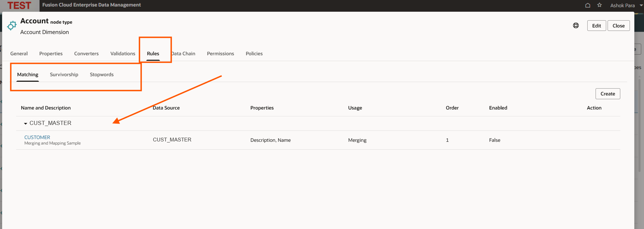Image resolution: width=644 pixels, height=229 pixels.
Task: Open the Policies tab
Action: pos(254,54)
